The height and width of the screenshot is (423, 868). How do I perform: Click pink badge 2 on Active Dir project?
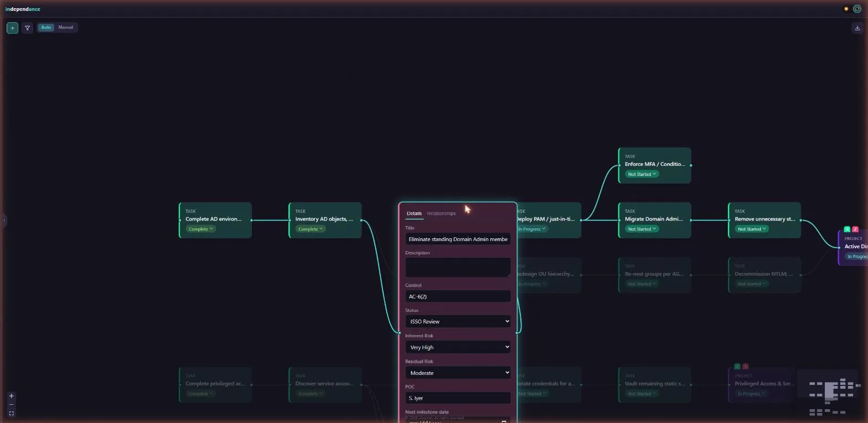855,229
